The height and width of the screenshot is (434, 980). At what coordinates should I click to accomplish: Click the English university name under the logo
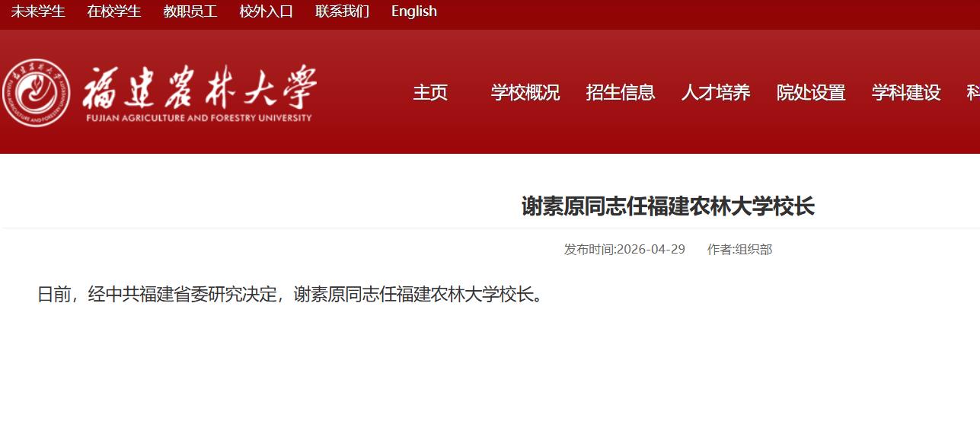coord(200,118)
